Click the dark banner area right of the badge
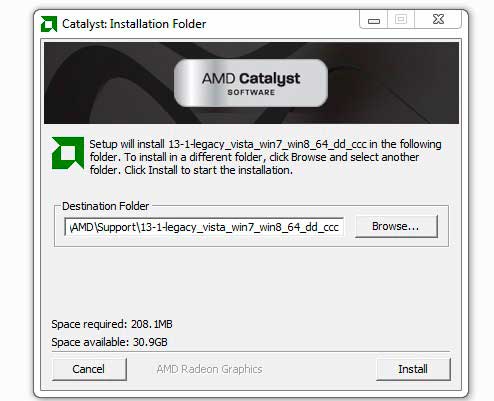Image resolution: width=494 pixels, height=401 pixels. 393,83
